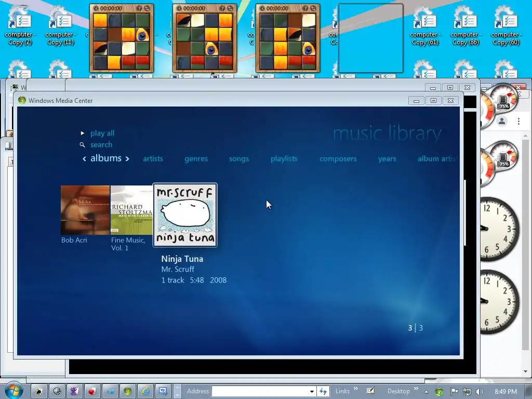Open computer - Copy (61) desktop shortcut
532x399 pixels.
[425, 25]
